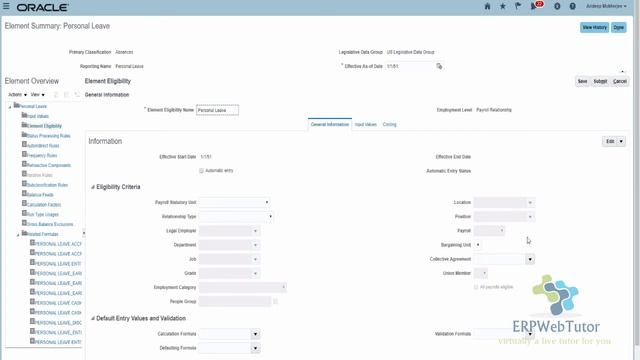The height and width of the screenshot is (360, 640).
Task: Switch to the Input Values tab
Action: 366,124
